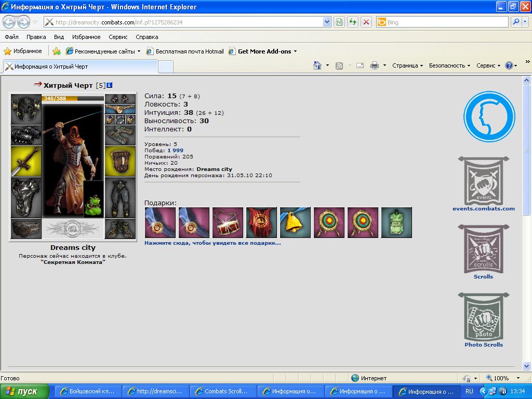Switch to Combats Scroll taskbar window
This screenshot has height=399, width=532.
coord(222,391)
